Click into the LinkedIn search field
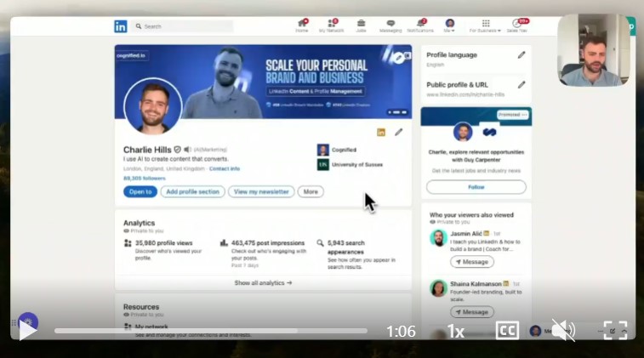This screenshot has width=644, height=358. tap(185, 26)
